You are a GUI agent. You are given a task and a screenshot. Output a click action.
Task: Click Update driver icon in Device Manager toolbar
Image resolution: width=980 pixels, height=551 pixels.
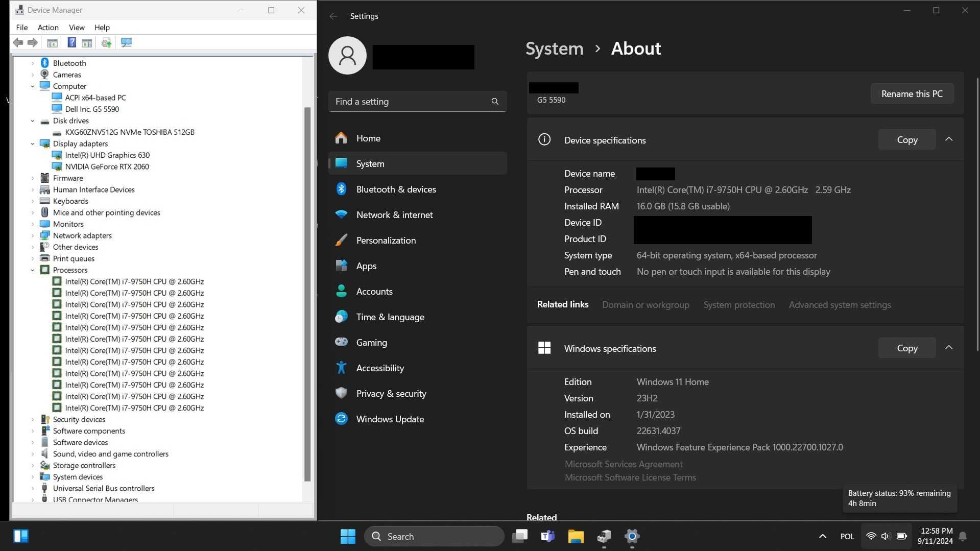click(x=106, y=42)
